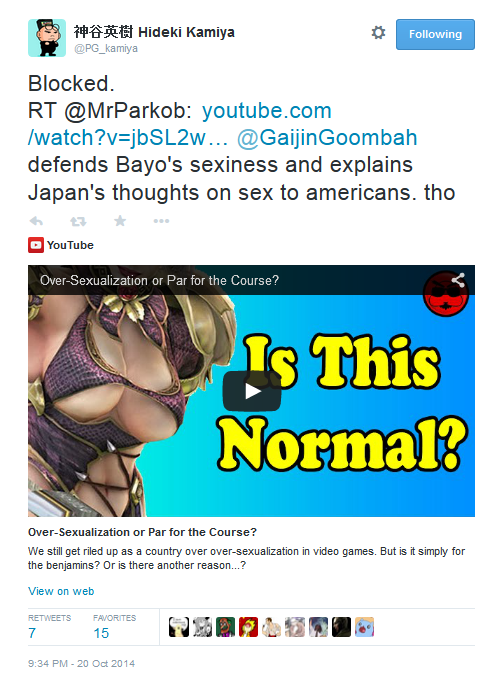This screenshot has width=500, height=689.
Task: Click the red channel avatar in video
Action: [x=445, y=294]
